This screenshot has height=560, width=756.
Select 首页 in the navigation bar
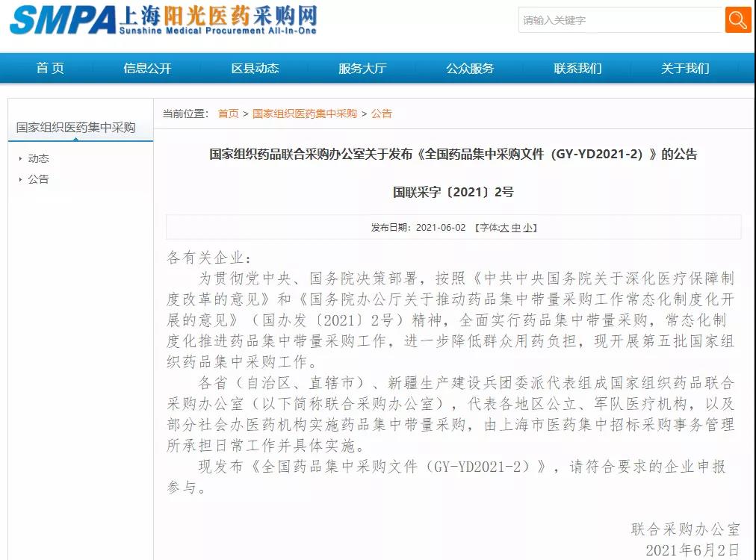click(x=49, y=68)
